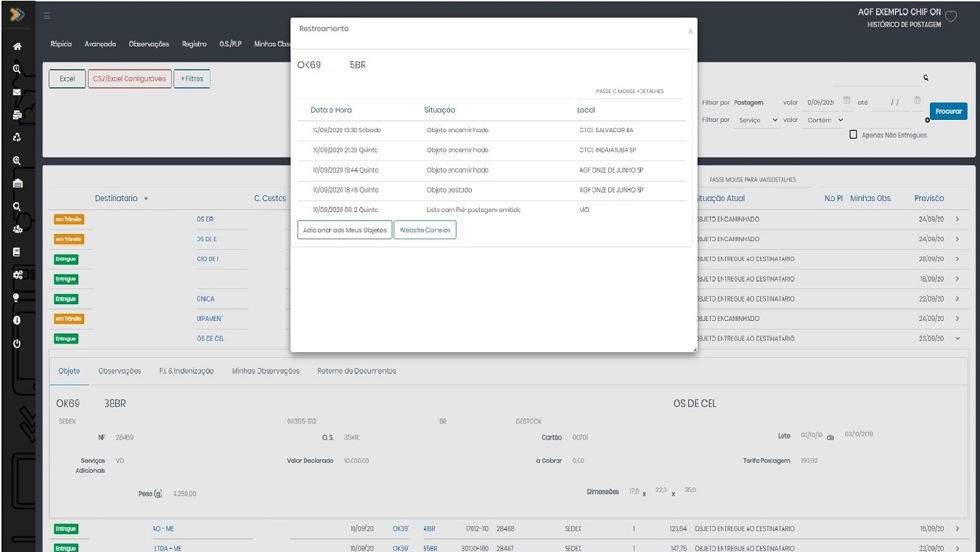This screenshot has width=980, height=552.
Task: Click the Excel export button
Action: pos(68,78)
